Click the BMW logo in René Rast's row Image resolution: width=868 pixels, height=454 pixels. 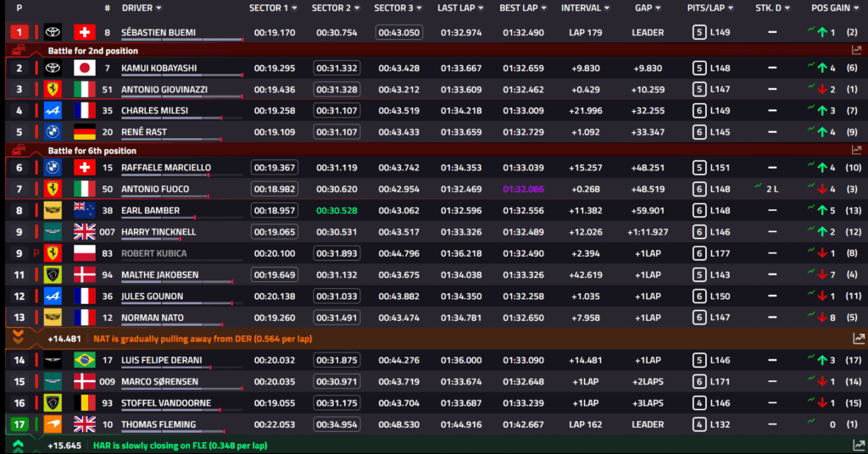click(x=53, y=132)
